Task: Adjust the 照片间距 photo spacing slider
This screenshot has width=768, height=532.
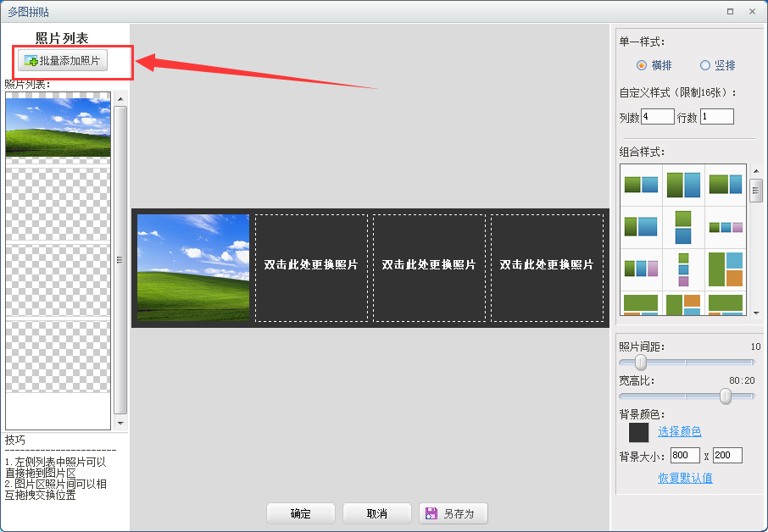Action: [640, 362]
